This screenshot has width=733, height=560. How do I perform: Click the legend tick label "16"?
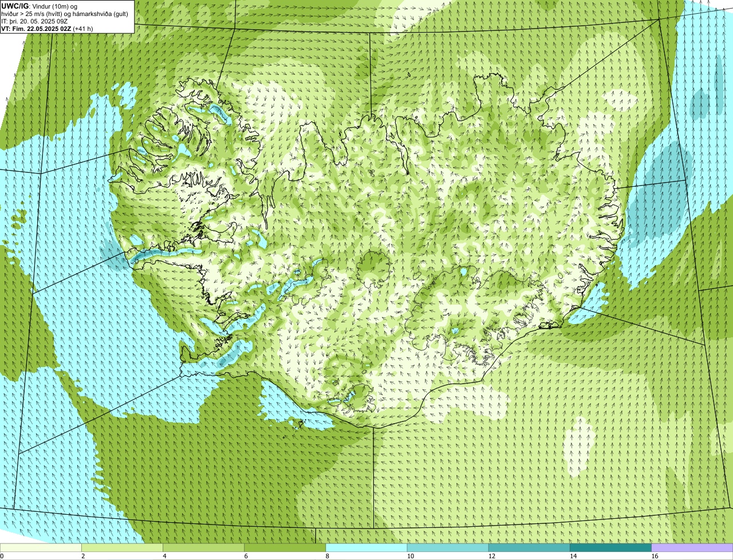(654, 556)
